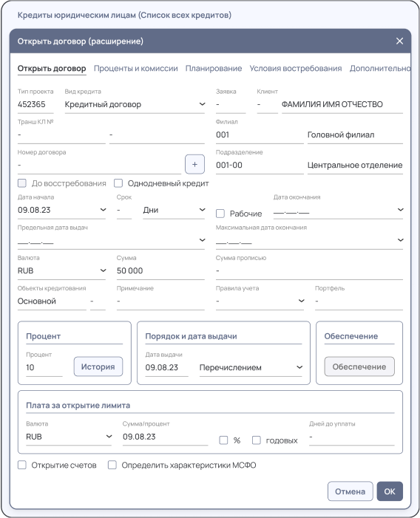Toggle the Рабочие checkbox
This screenshot has width=420, height=518.
pos(220,214)
